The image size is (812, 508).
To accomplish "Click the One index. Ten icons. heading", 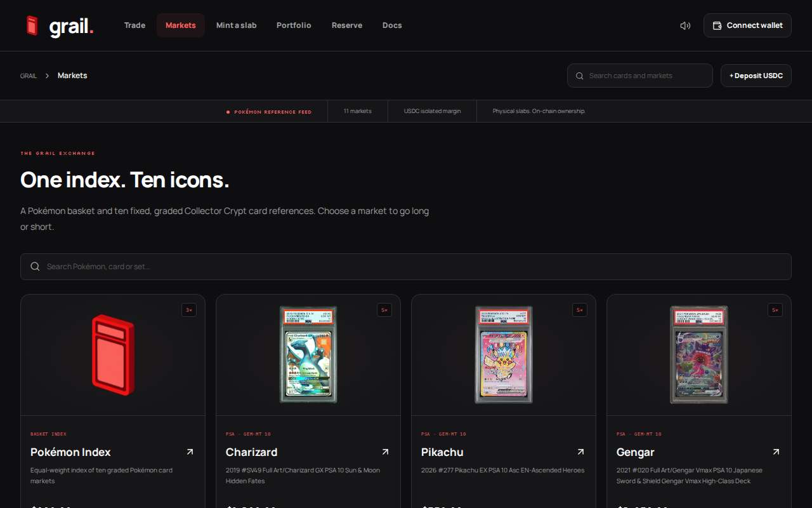I will [125, 180].
